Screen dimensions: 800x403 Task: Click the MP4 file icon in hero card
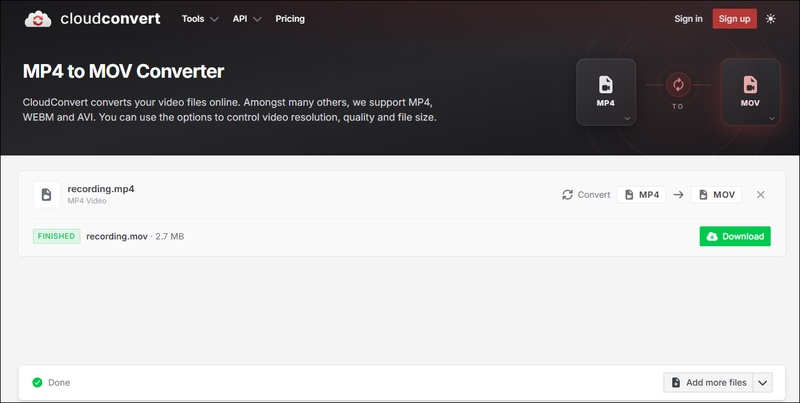point(606,84)
